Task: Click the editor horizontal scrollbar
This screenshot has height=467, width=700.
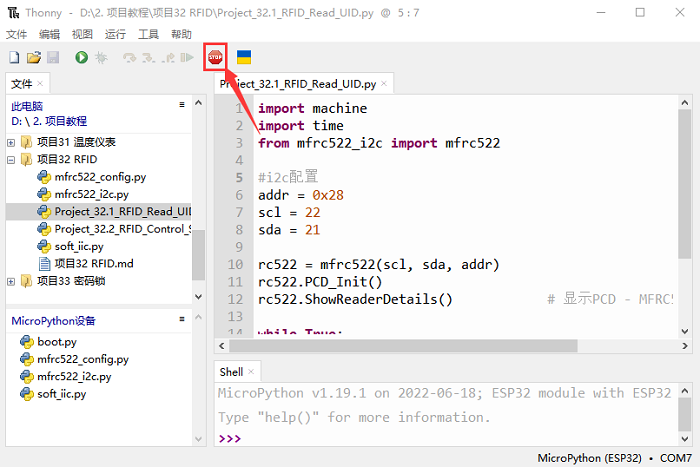Action: [400, 344]
